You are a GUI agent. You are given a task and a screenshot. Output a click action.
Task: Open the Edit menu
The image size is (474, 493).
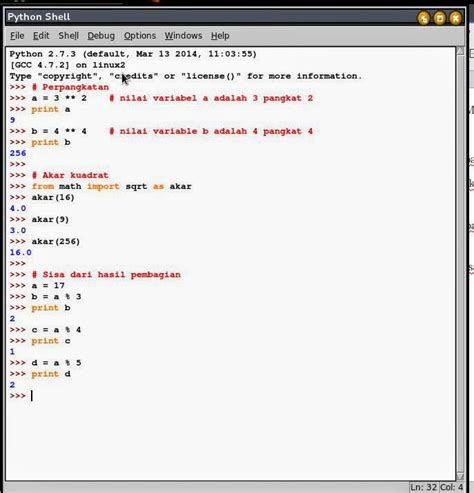coord(41,36)
